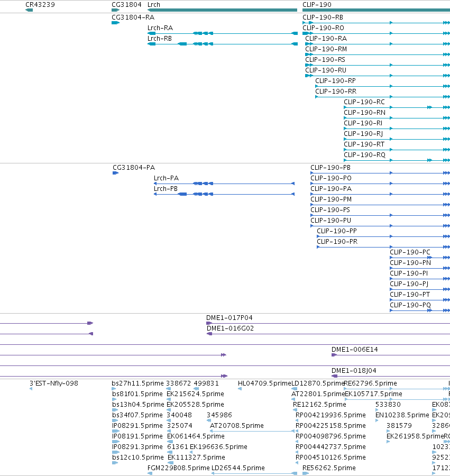Select the CLIP-190 gene label
This screenshot has height=476, width=450.
(x=317, y=5)
